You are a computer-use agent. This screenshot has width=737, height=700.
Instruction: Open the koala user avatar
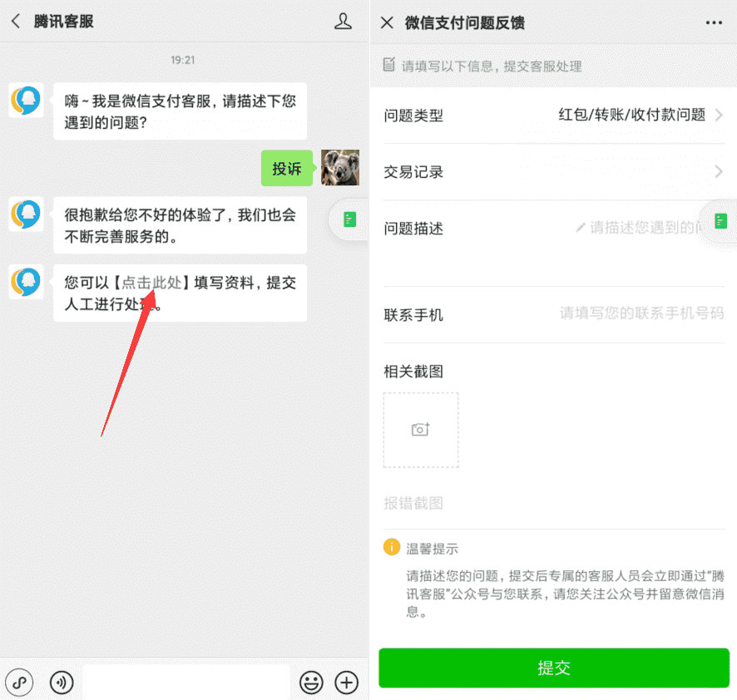click(x=340, y=168)
